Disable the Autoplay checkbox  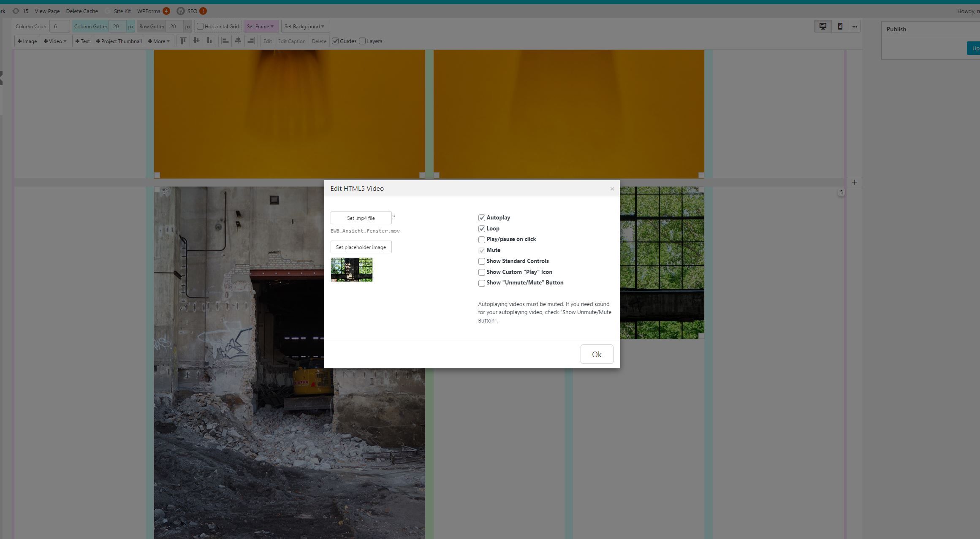tap(481, 218)
